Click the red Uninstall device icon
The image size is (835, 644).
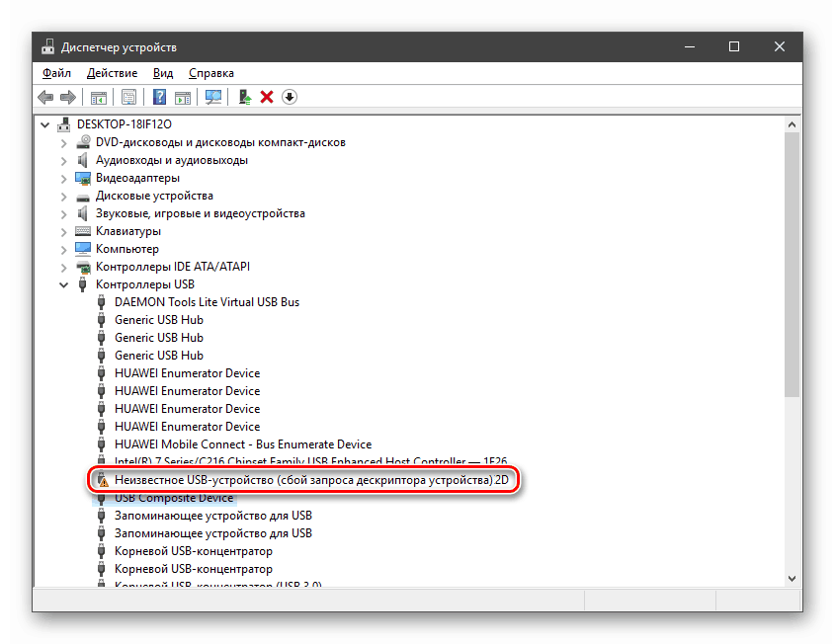pos(267,97)
